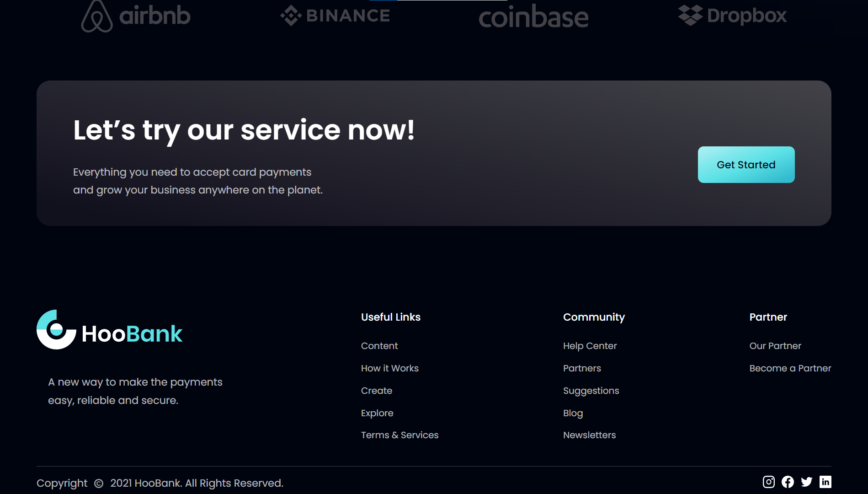The width and height of the screenshot is (868, 494).
Task: Click the LinkedIn social icon
Action: (x=825, y=482)
